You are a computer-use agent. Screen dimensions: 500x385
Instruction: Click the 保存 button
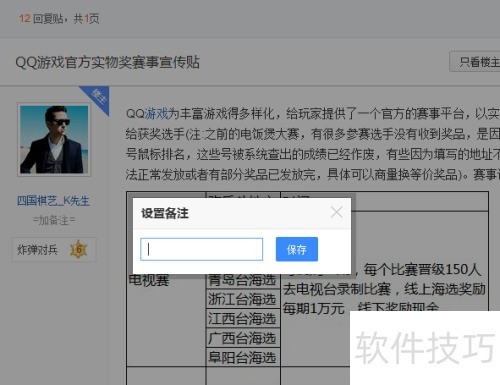297,249
